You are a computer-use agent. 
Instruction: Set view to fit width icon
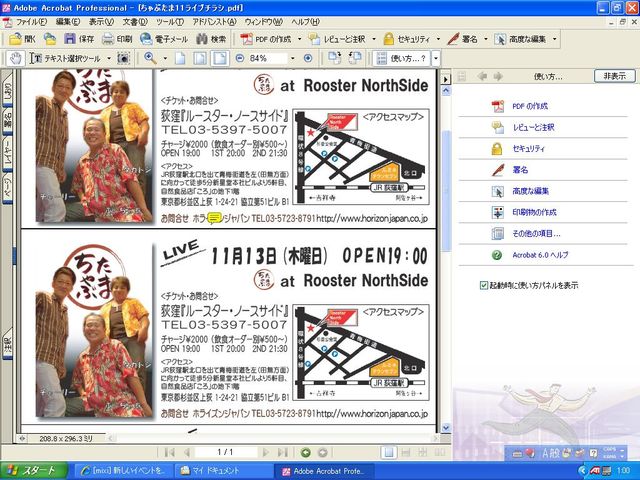[x=220, y=58]
